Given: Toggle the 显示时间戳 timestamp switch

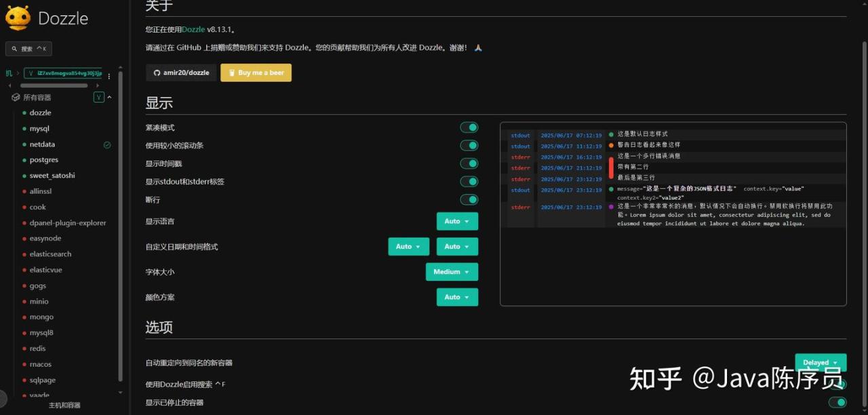Looking at the screenshot, I should click(x=469, y=163).
